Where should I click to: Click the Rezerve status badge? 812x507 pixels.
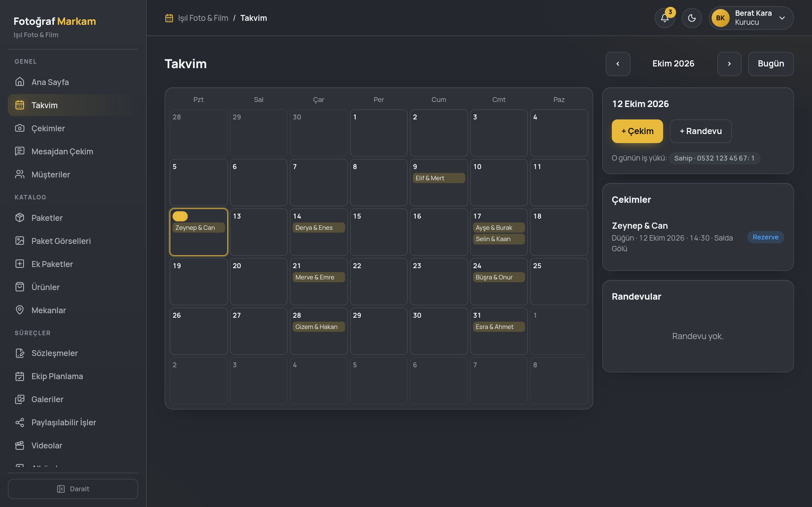765,237
